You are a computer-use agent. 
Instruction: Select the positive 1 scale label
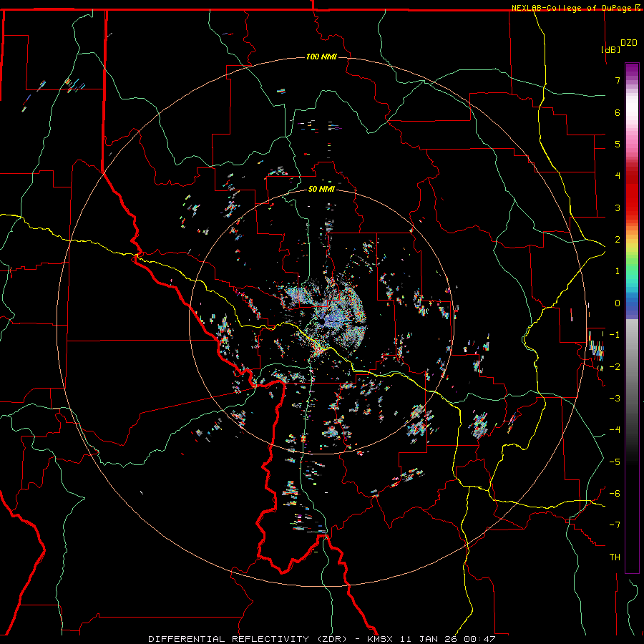(618, 271)
